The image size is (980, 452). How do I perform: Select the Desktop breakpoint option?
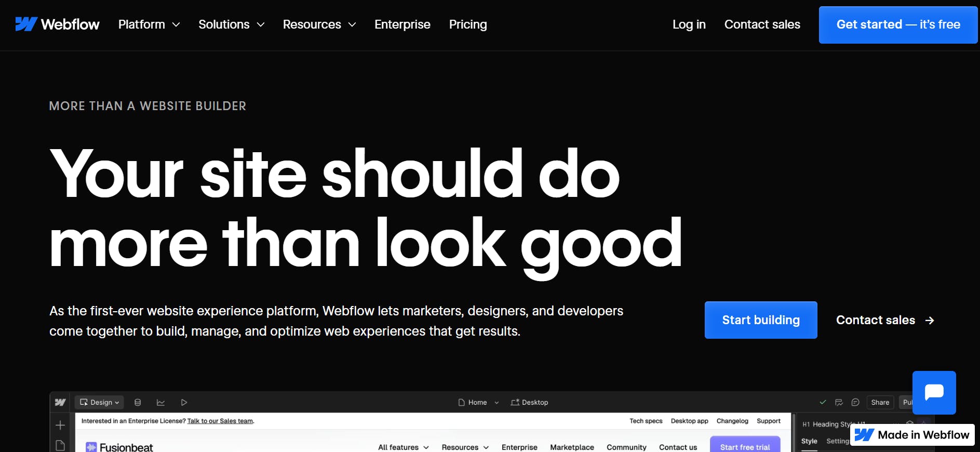tap(529, 402)
